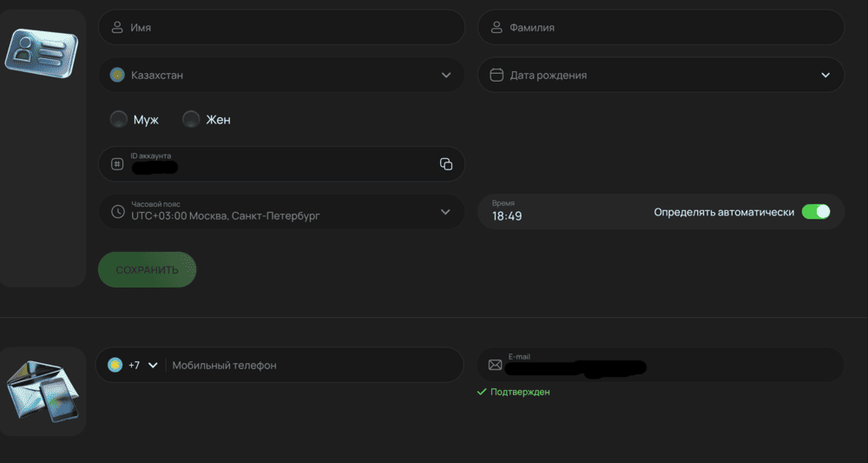Click the Мобильный телефон input field
Image resolution: width=868 pixels, height=463 pixels.
[312, 366]
